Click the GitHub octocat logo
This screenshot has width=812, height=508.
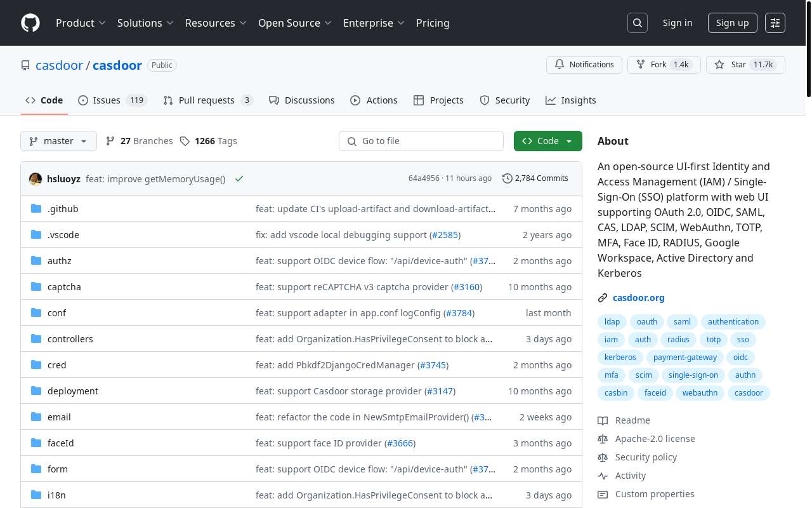(30, 23)
